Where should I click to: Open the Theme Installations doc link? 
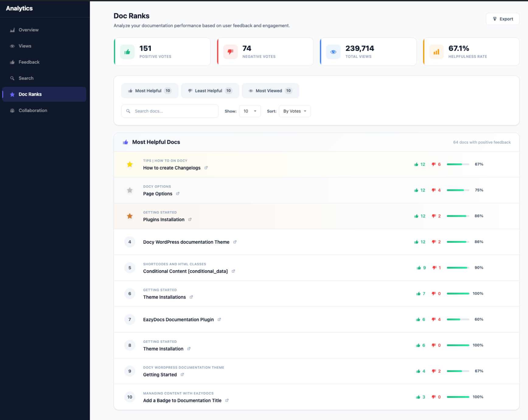[x=164, y=297]
